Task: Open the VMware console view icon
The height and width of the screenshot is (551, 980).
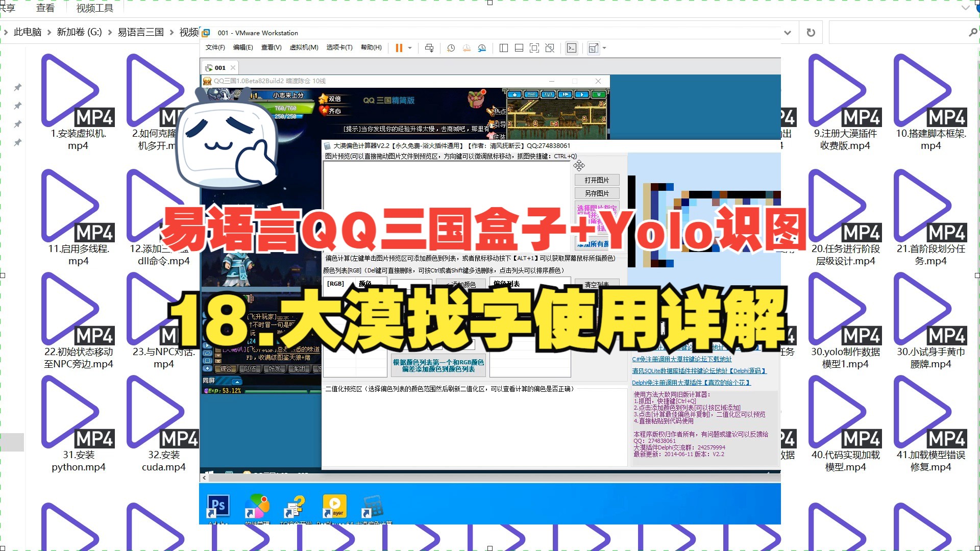Action: click(x=572, y=48)
